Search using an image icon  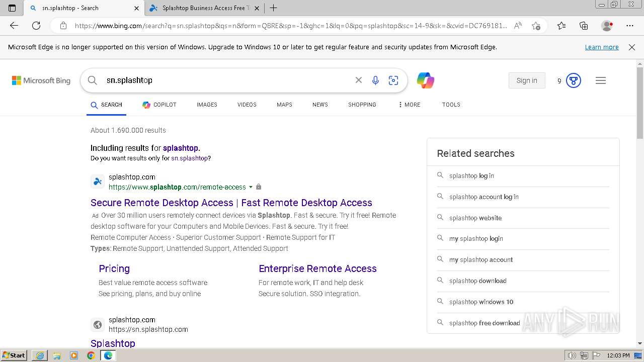(393, 80)
